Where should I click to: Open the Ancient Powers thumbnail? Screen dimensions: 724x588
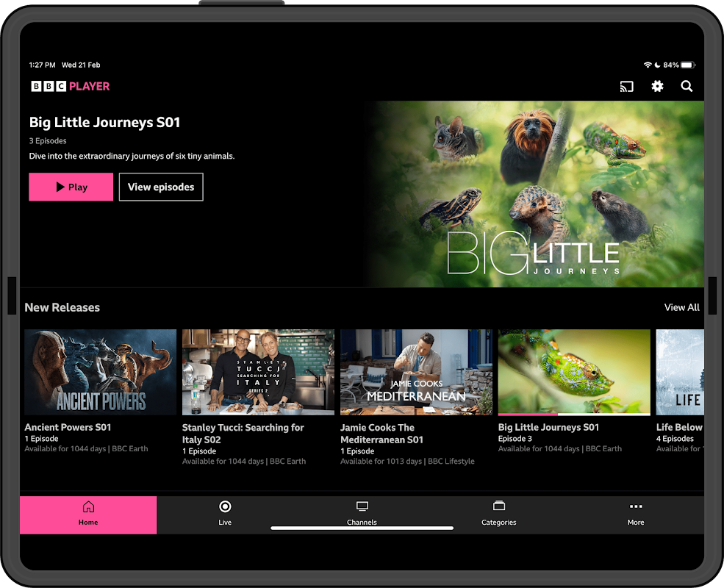coord(100,372)
